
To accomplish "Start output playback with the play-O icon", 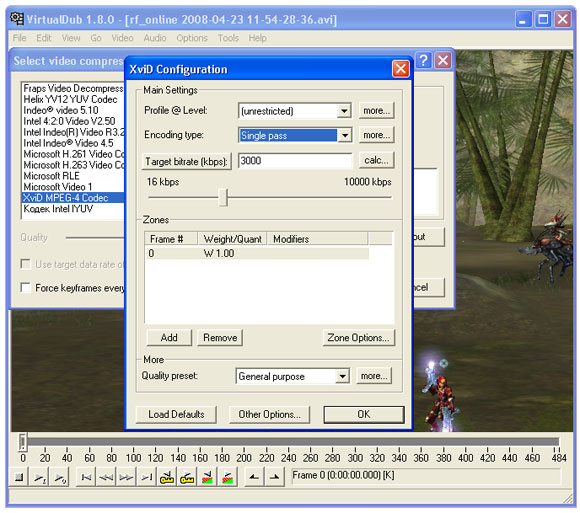I will coord(59,477).
